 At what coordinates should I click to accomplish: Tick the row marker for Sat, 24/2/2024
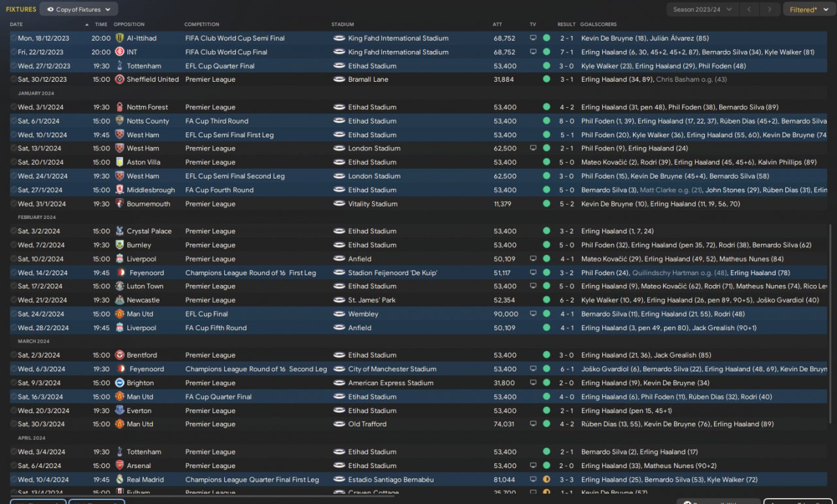pos(13,314)
